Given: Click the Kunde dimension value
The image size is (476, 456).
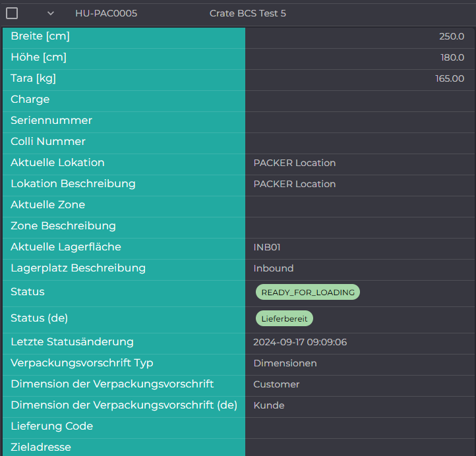Looking at the screenshot, I should click(269, 405).
